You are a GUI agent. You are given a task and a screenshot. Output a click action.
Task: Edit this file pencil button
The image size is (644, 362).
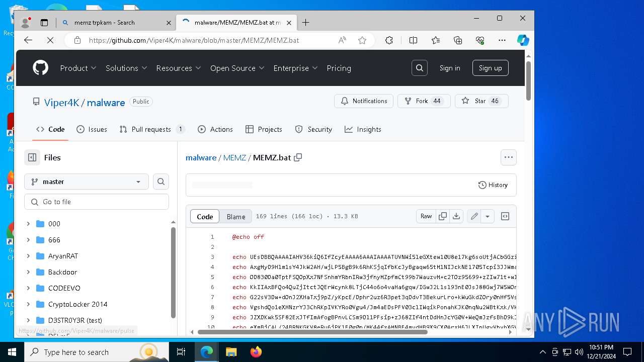(x=474, y=216)
